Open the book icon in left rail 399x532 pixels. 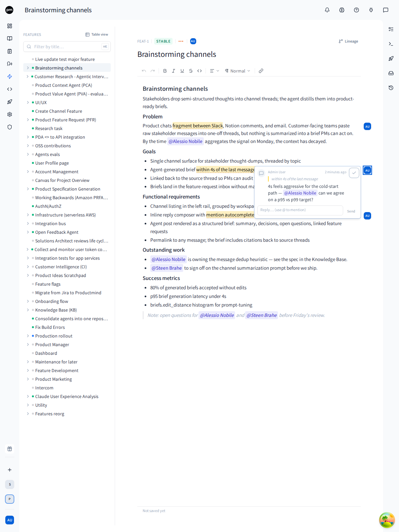[10, 39]
